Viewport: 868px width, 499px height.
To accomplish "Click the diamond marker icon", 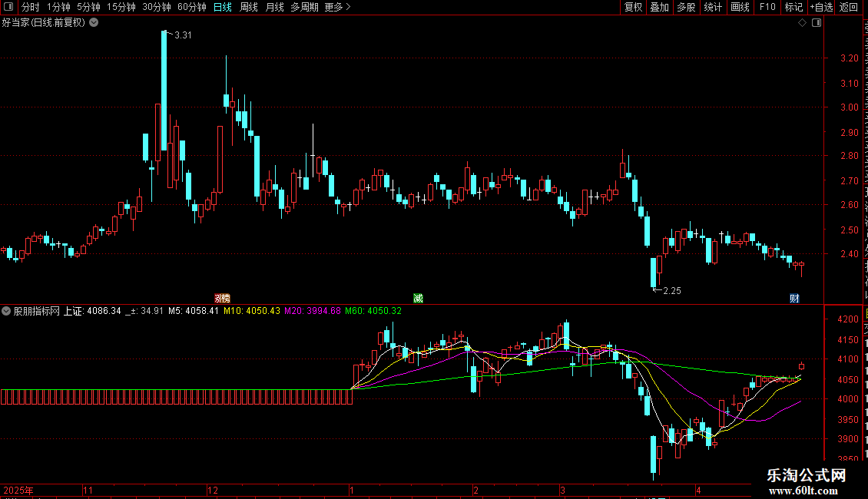I will point(802,23).
